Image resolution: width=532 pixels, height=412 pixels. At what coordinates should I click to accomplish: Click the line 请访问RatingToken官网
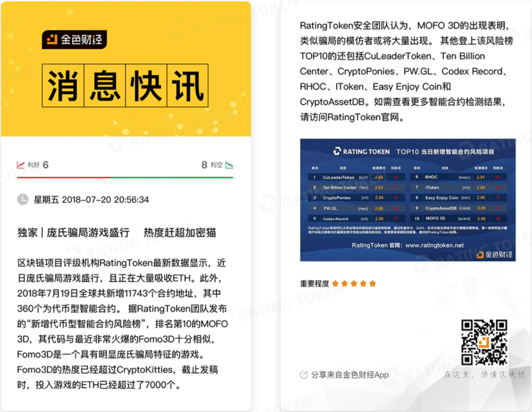[x=352, y=117]
